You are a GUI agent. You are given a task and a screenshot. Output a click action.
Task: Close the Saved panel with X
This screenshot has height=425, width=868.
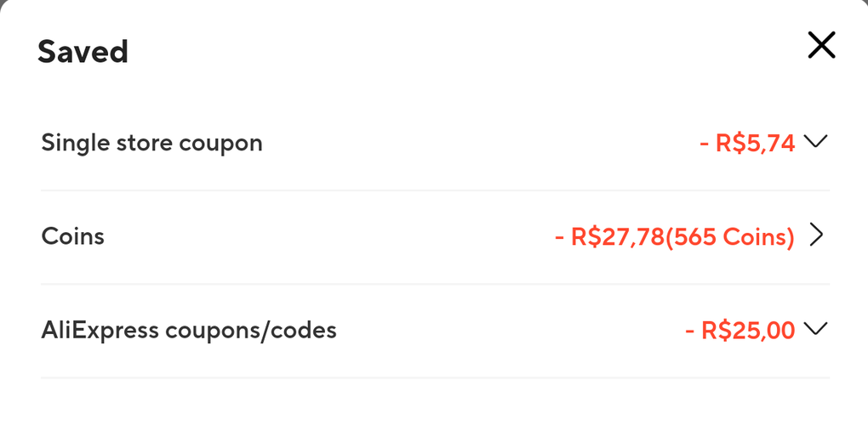tap(821, 45)
